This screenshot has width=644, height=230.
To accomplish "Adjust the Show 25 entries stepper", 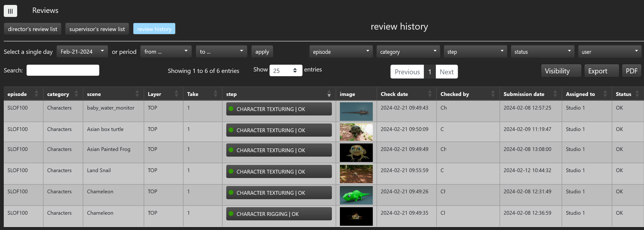I will [295, 71].
